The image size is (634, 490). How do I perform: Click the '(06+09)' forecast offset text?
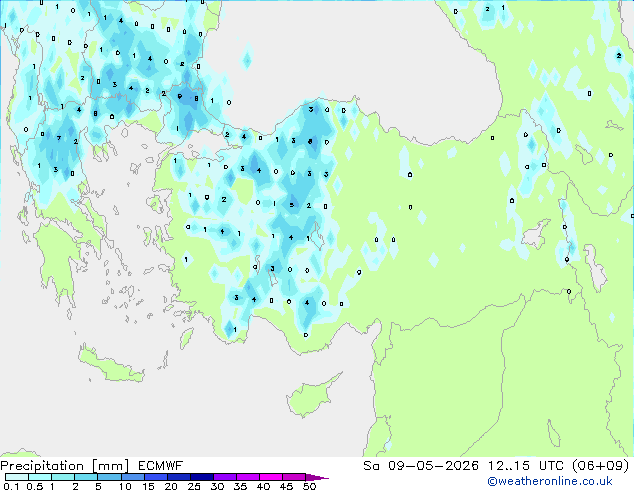coord(600,466)
